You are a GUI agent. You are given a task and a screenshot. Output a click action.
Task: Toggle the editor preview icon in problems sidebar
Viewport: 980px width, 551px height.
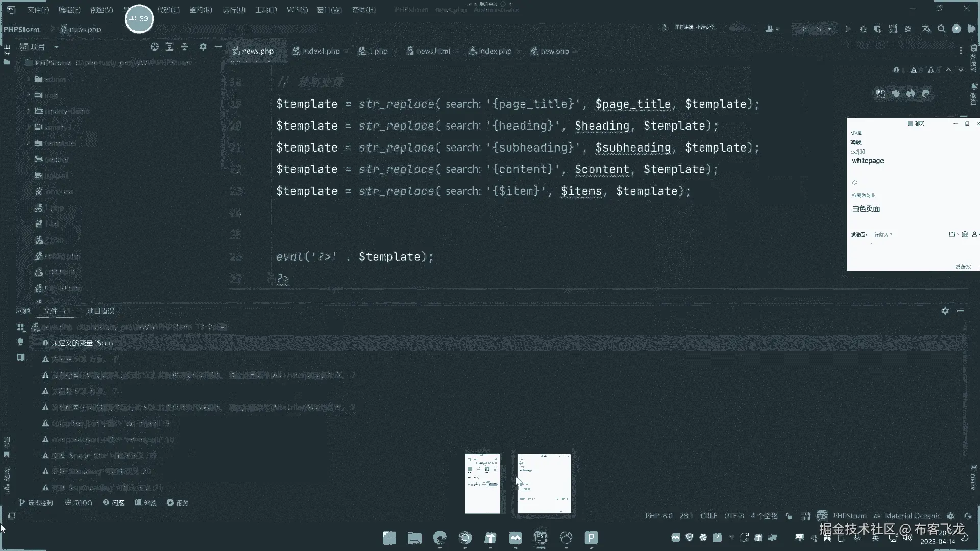(x=20, y=357)
